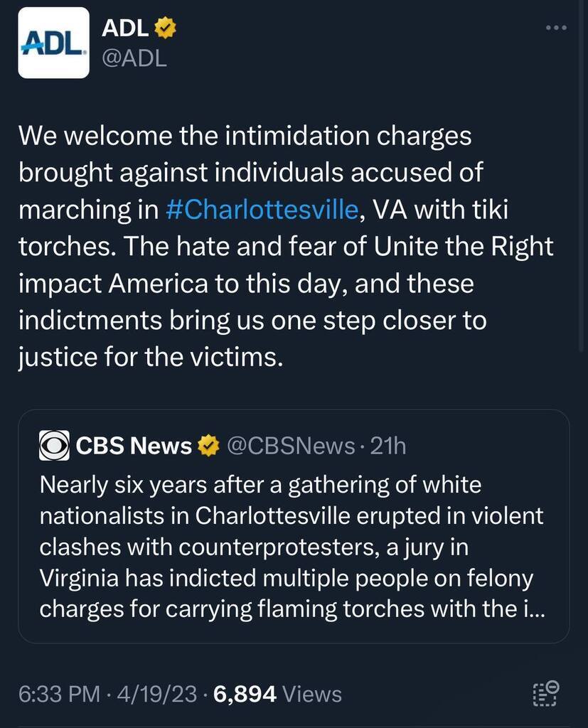
Task: Open the ADL profile avatar
Action: coord(53,43)
